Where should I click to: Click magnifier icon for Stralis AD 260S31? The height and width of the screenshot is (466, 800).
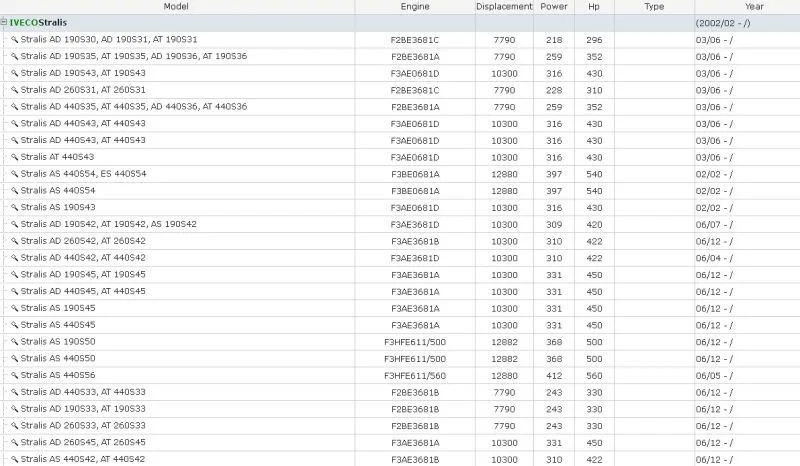[x=14, y=90]
